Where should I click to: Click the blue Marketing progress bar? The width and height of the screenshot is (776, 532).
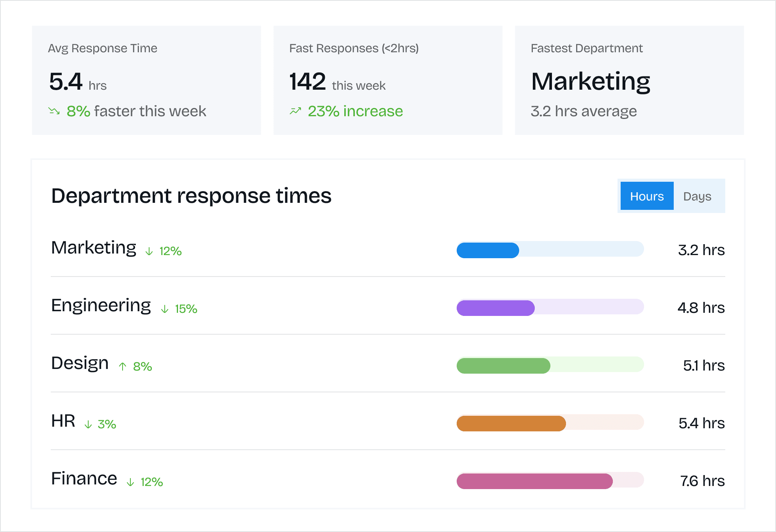tap(488, 250)
